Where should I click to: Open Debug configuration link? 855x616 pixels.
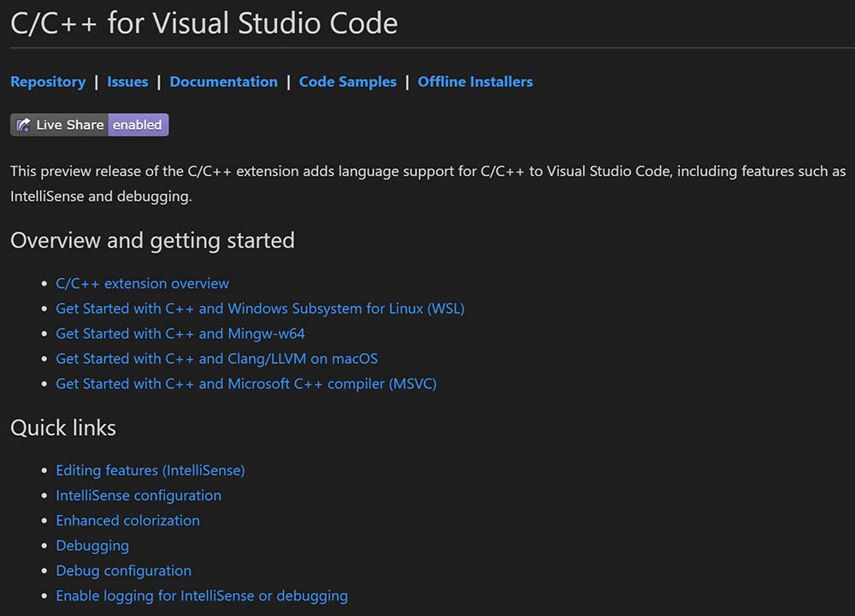124,570
